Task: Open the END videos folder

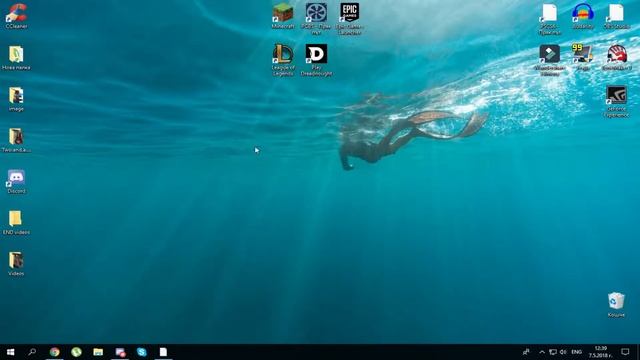Action: (x=16, y=222)
